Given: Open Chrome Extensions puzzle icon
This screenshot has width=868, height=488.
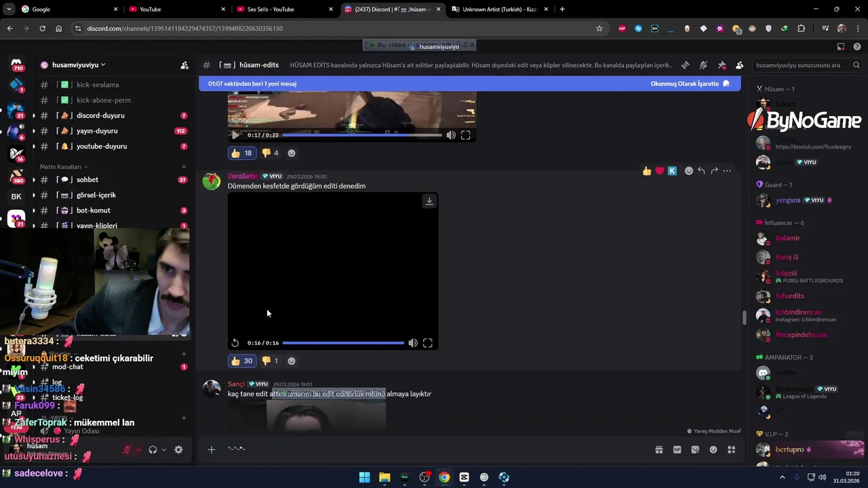Looking at the screenshot, I should 802,28.
